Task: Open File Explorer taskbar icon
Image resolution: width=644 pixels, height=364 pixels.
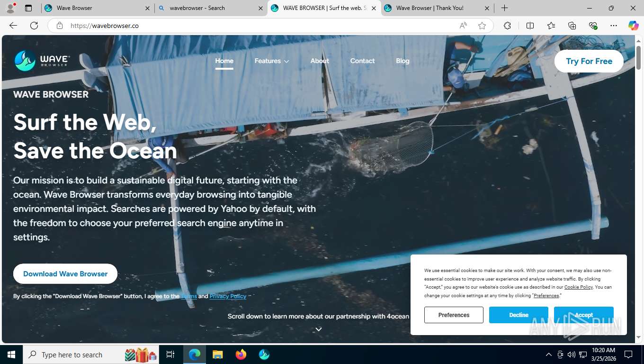Action: click(217, 355)
